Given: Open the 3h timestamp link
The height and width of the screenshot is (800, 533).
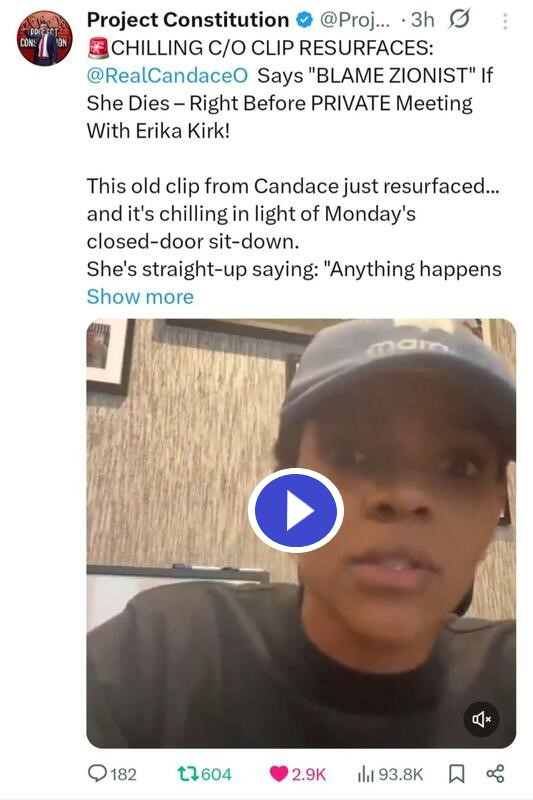Looking at the screenshot, I should pos(423,20).
